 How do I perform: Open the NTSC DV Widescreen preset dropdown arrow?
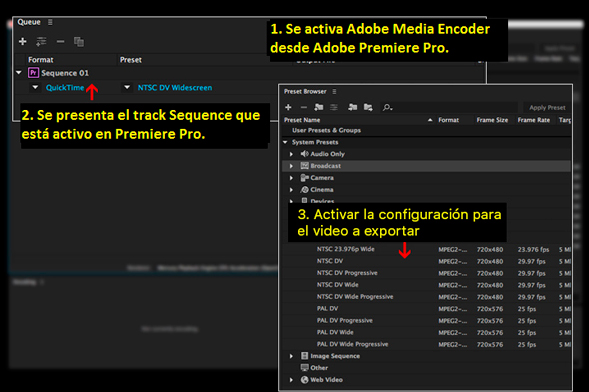tap(127, 87)
